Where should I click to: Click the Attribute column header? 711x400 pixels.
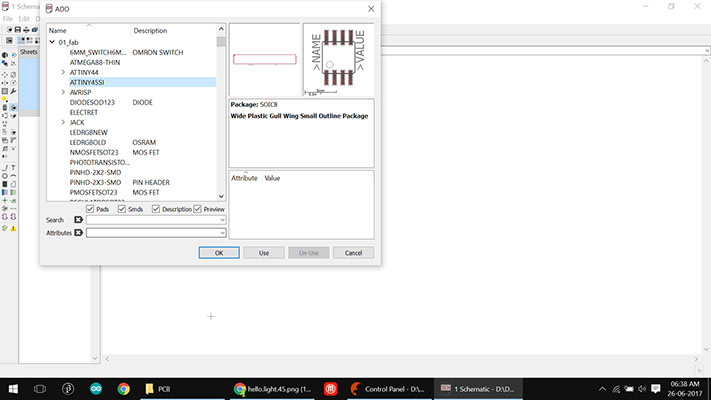tap(244, 178)
